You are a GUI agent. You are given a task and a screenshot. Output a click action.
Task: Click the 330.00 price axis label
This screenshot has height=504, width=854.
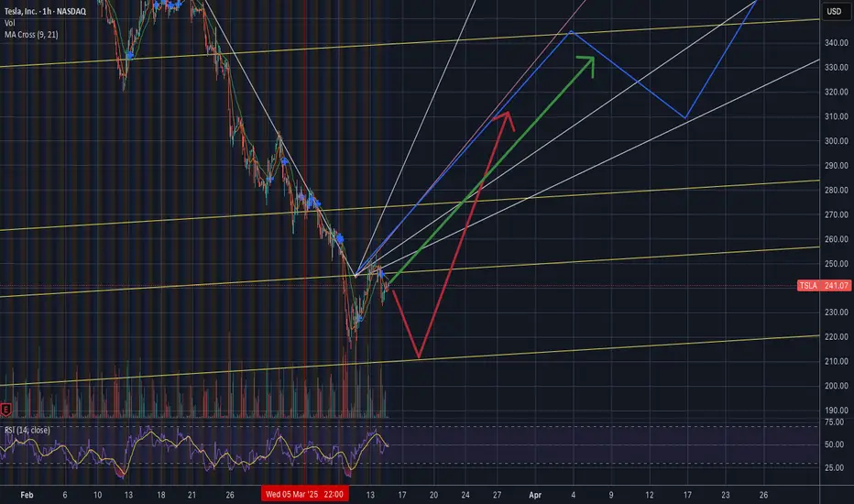point(836,68)
